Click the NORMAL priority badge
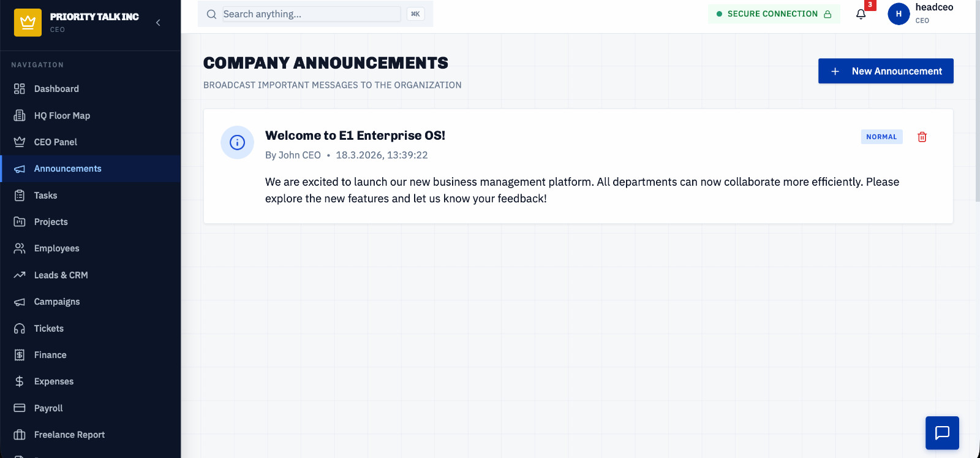 tap(881, 137)
